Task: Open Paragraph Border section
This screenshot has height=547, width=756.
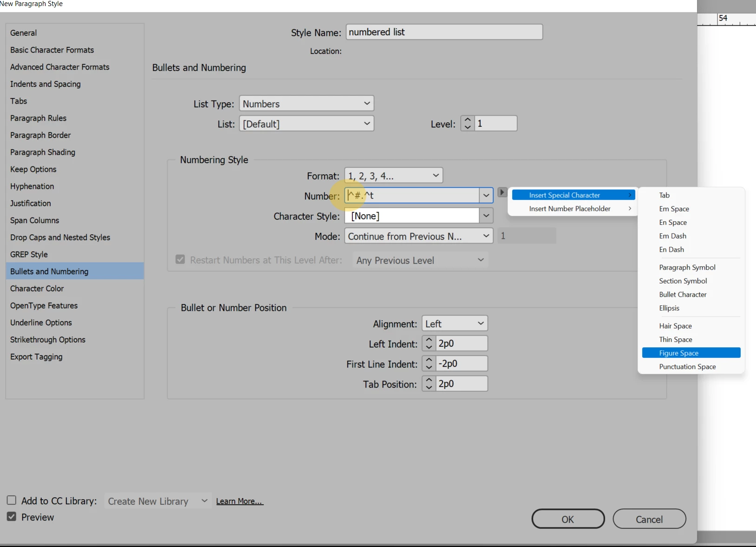Action: [x=75, y=135]
